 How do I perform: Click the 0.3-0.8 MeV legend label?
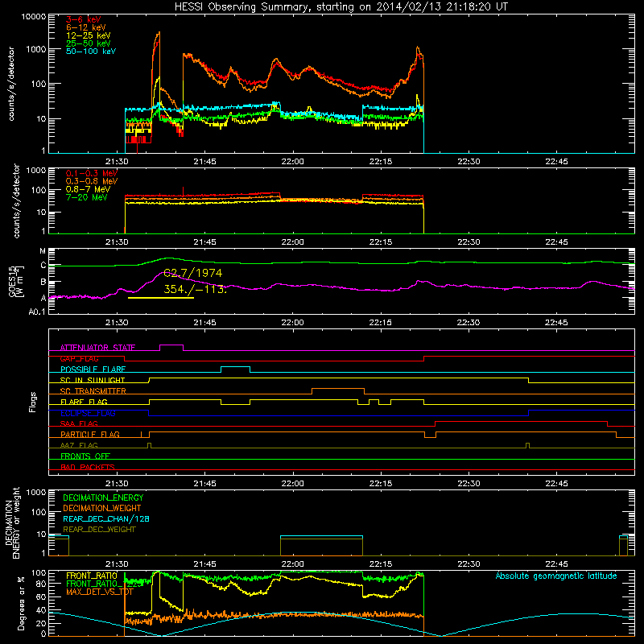(92, 181)
